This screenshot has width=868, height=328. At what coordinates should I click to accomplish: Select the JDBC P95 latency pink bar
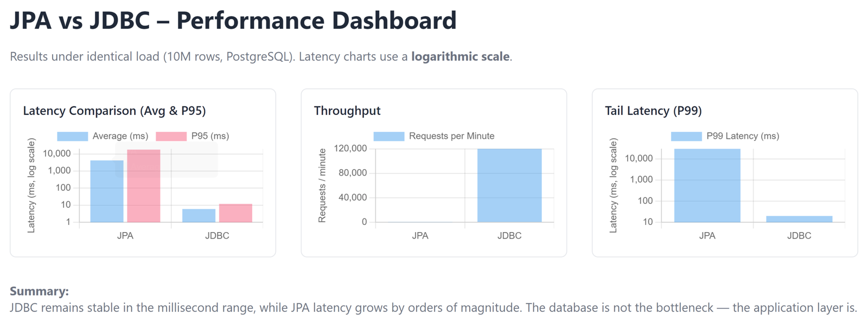point(235,213)
